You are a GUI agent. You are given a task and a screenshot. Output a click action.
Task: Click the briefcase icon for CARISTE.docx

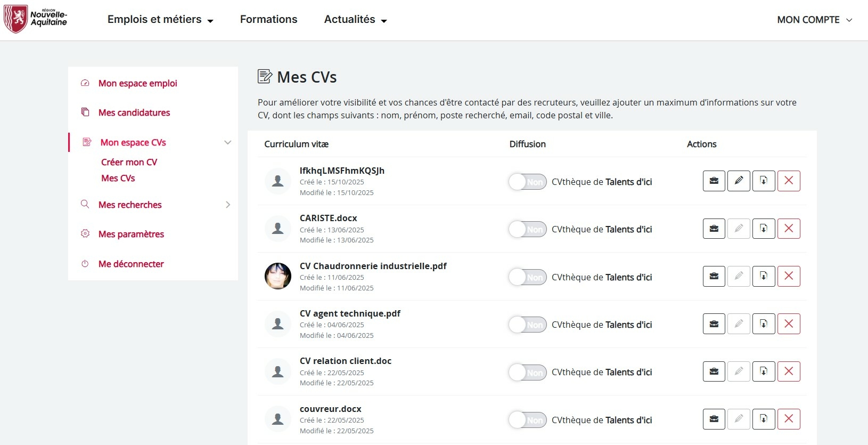[x=714, y=229]
